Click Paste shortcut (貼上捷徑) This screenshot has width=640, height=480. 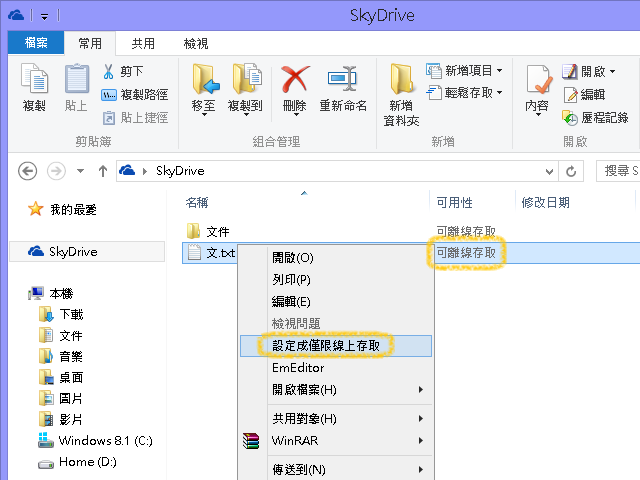pos(135,118)
